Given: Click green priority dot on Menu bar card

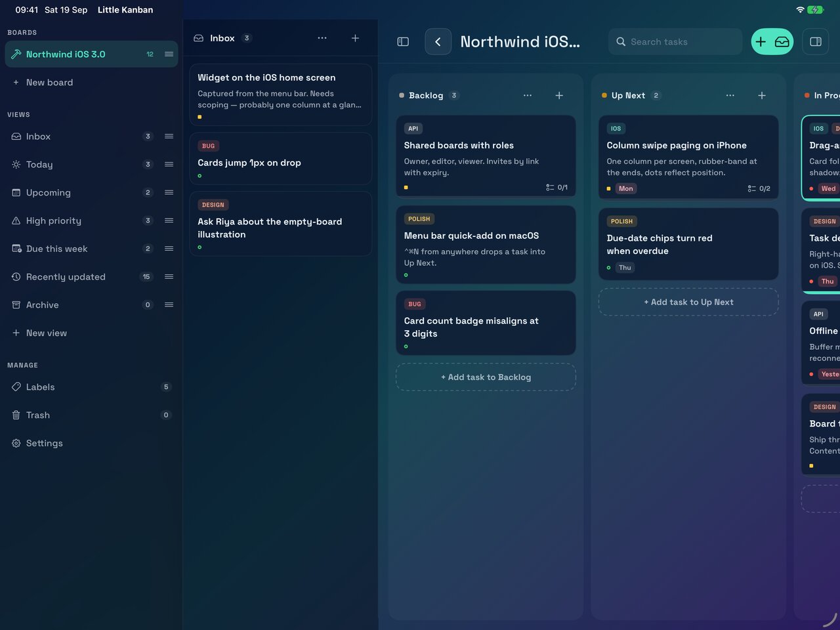Looking at the screenshot, I should [406, 275].
